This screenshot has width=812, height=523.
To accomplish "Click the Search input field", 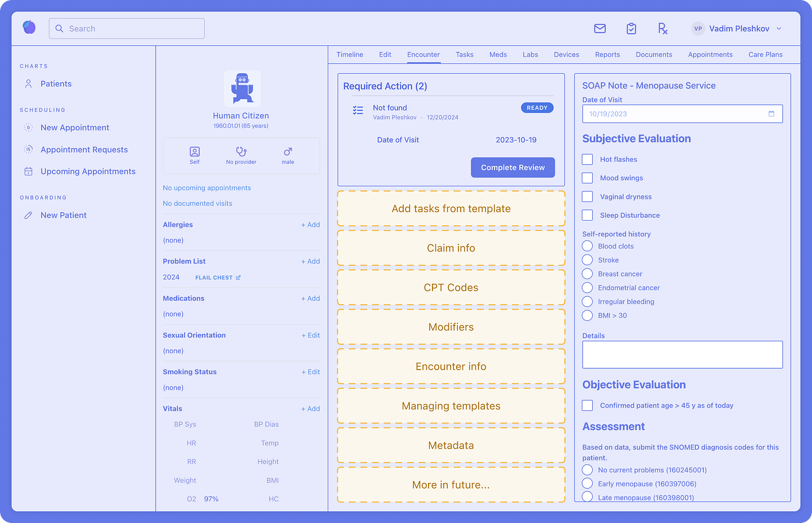I will pos(127,29).
